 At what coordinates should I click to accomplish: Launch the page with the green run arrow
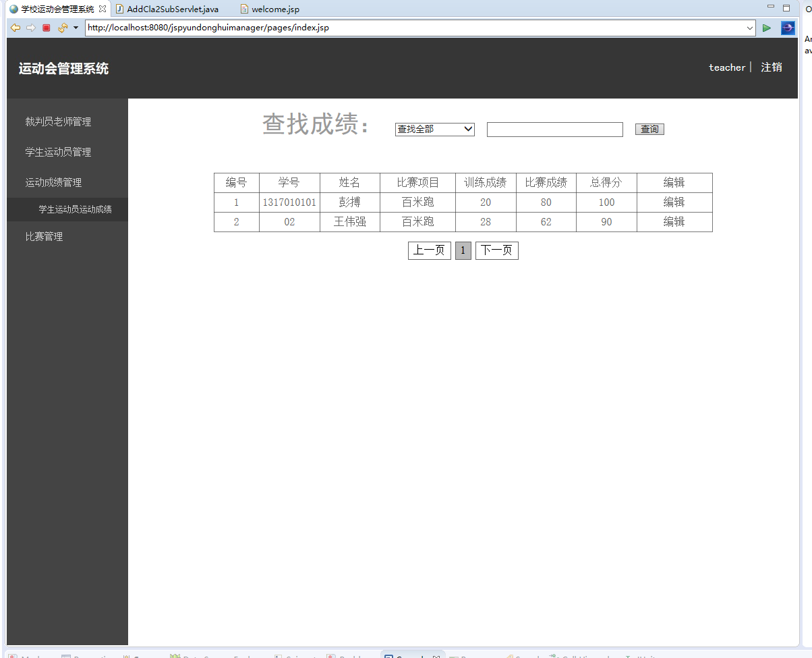pos(767,28)
